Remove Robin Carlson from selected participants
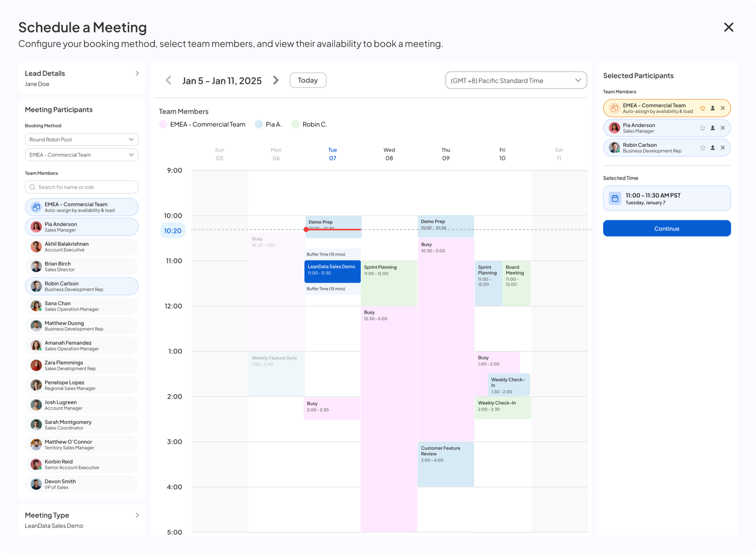 [723, 148]
